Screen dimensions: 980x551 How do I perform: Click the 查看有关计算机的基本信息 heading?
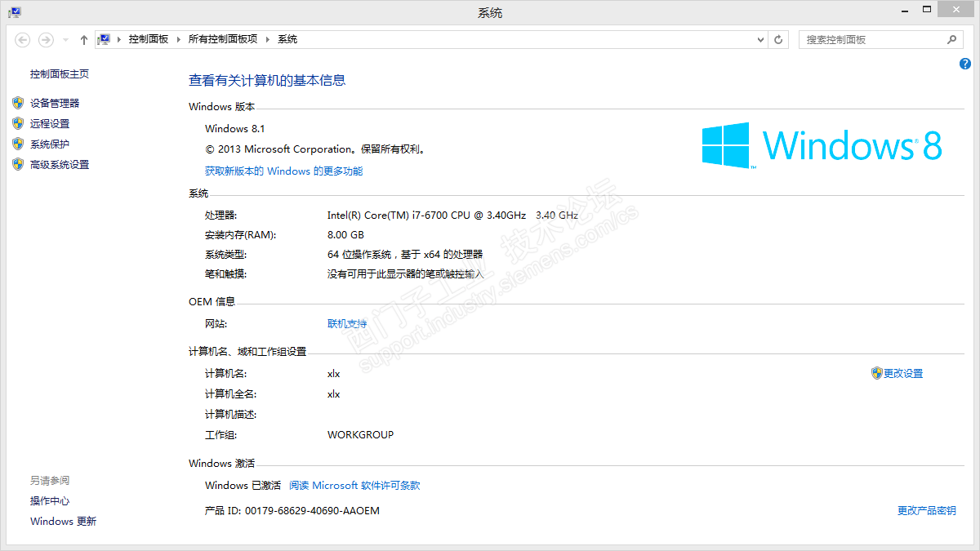click(x=267, y=80)
